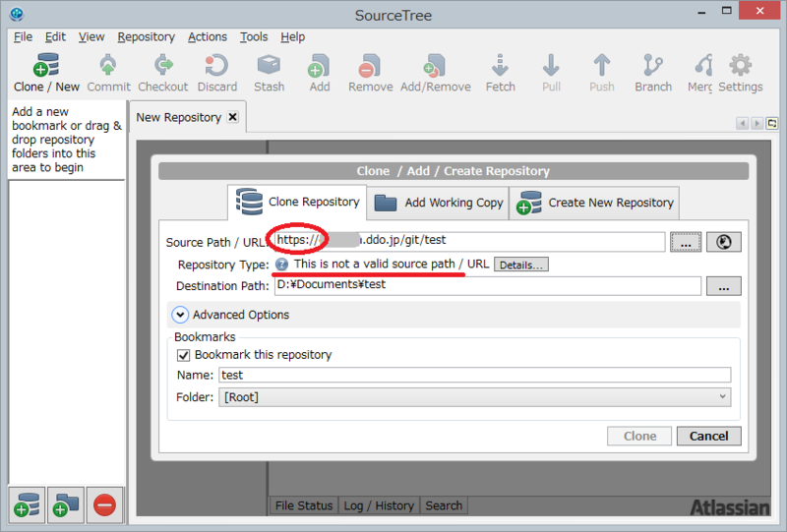
Task: Click the Commit toolbar icon
Action: pos(108,65)
